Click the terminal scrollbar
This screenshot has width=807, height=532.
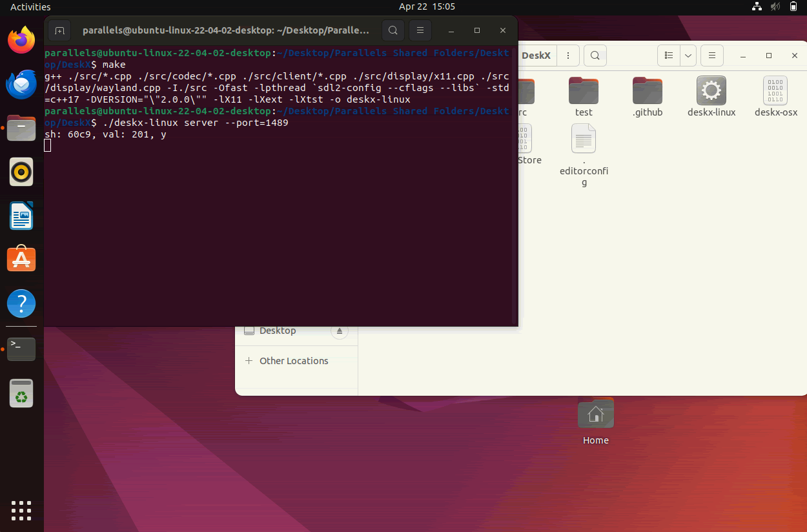click(x=514, y=185)
